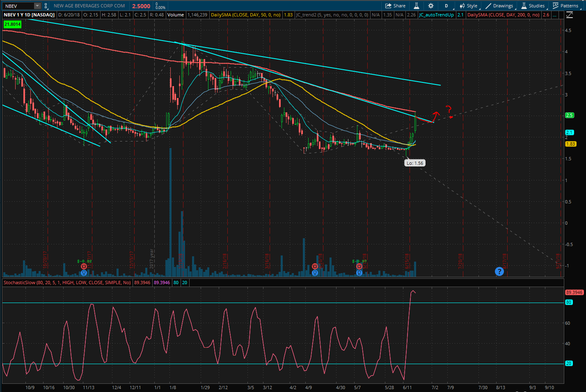586x392 pixels.
Task: Click the cyan 80 overbought level label
Action: coord(568,302)
